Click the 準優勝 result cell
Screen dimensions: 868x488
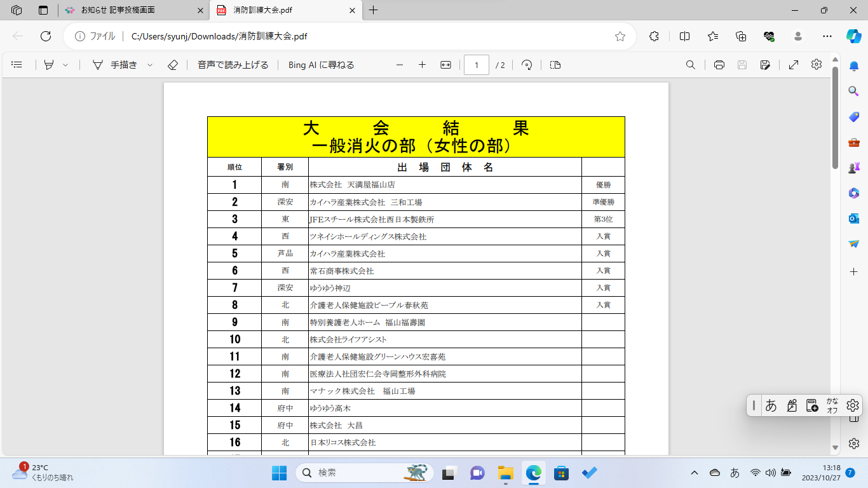603,202
